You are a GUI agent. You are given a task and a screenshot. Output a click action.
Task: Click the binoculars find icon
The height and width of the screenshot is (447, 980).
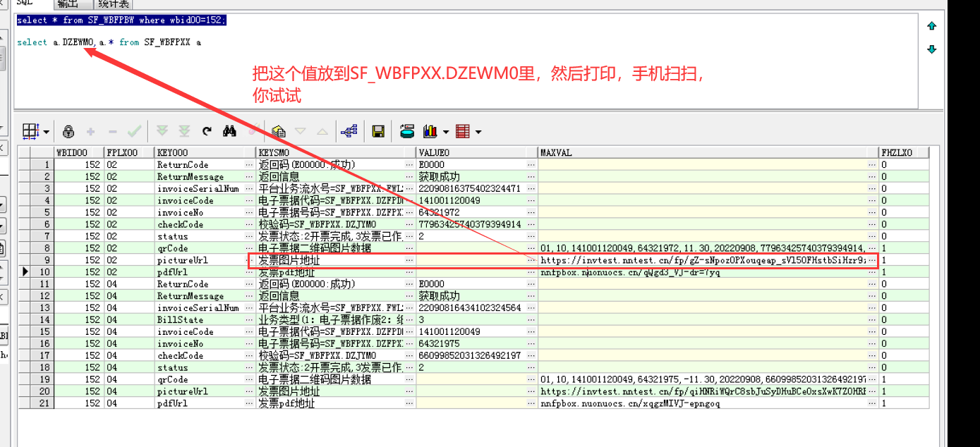point(229,131)
